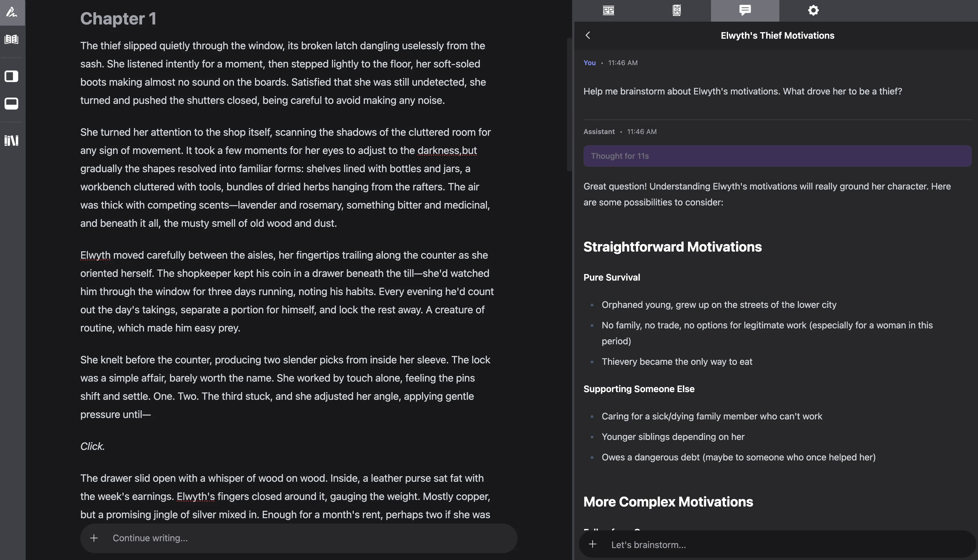Image resolution: width=978 pixels, height=560 pixels.
Task: Open the open-book reading view icon
Action: (x=12, y=39)
